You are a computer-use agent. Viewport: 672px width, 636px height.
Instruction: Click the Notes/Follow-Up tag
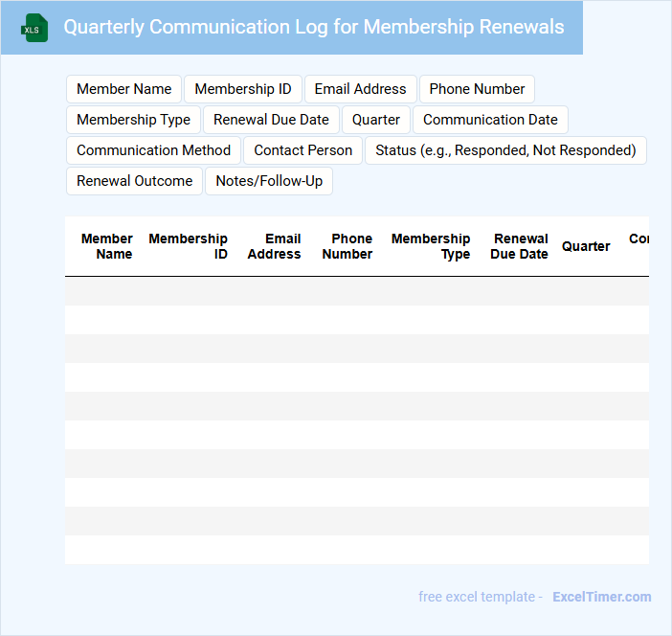(x=269, y=181)
